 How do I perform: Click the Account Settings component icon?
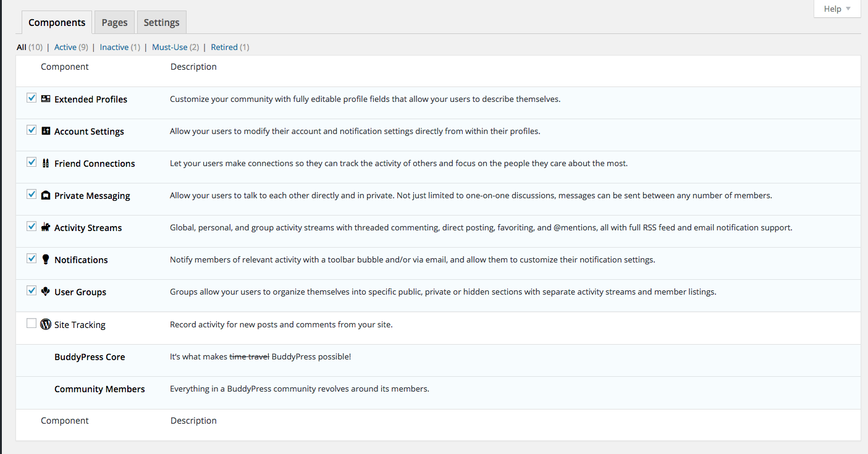point(46,131)
